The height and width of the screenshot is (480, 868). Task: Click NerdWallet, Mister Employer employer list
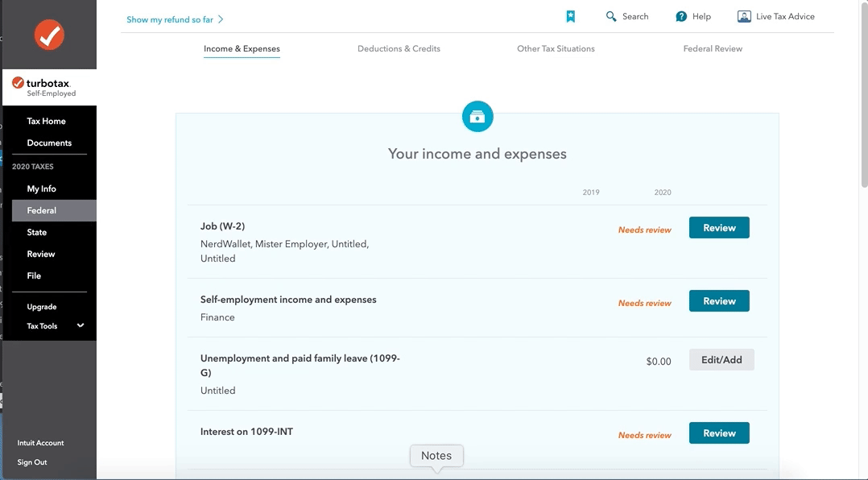[x=284, y=250]
